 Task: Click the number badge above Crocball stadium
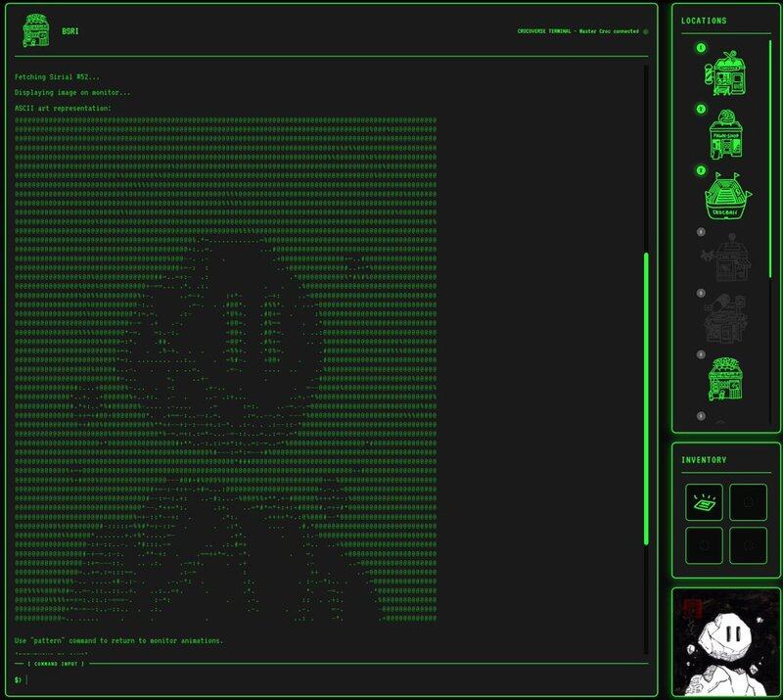tap(701, 170)
